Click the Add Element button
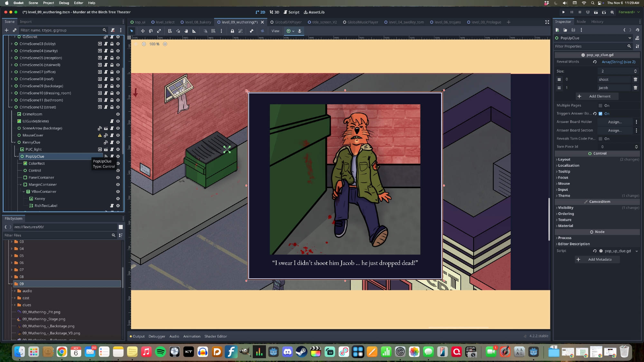This screenshot has height=362, width=644. pos(597,96)
